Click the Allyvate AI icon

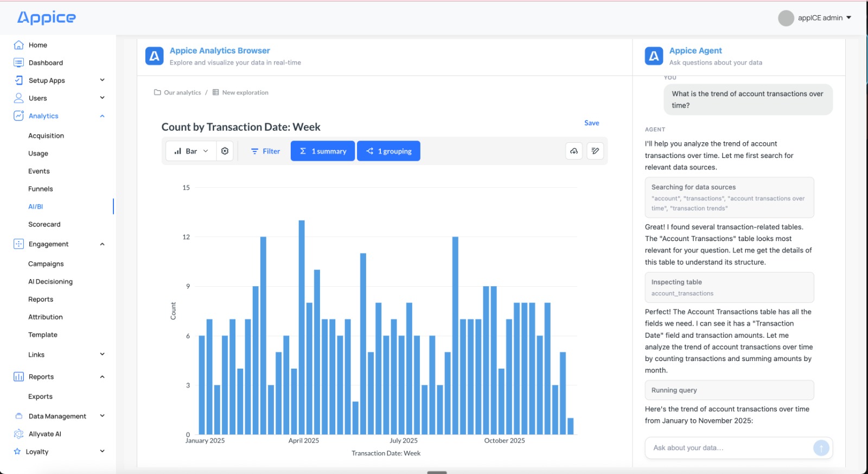pos(18,434)
